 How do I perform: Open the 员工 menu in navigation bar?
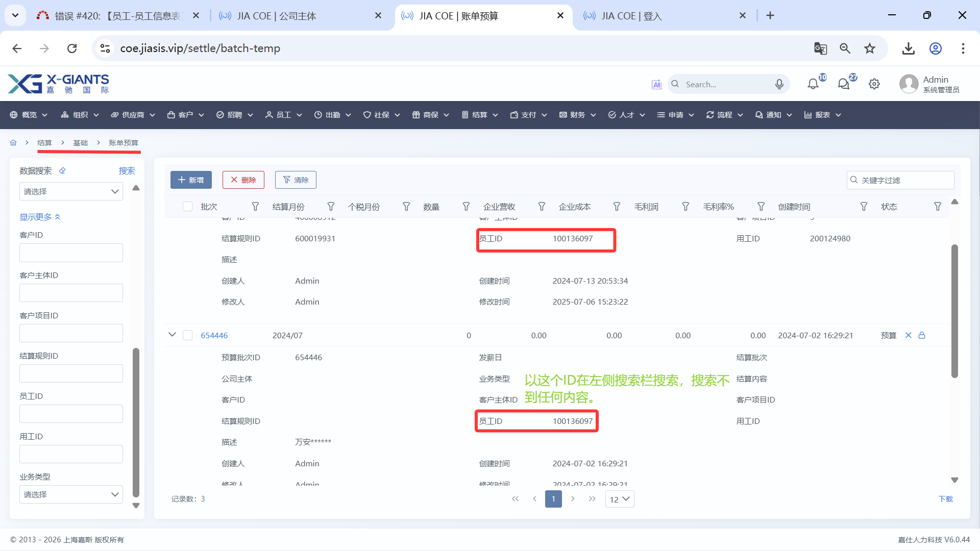pos(284,115)
